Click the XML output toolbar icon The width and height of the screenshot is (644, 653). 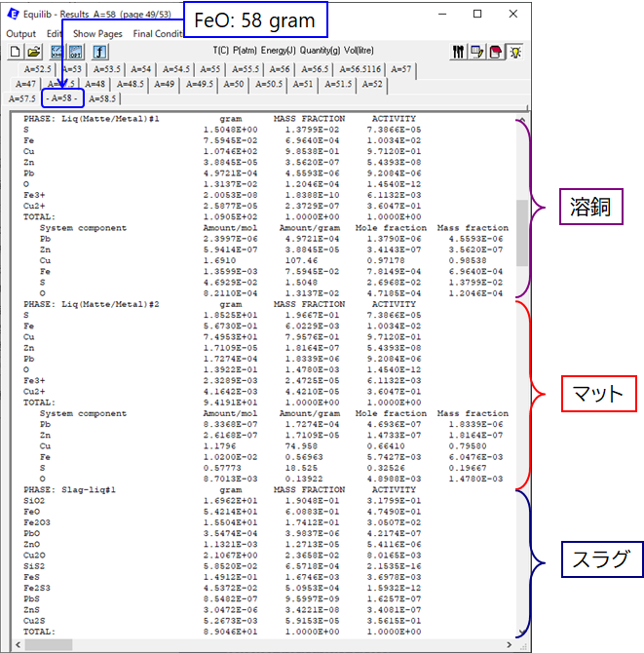click(57, 52)
